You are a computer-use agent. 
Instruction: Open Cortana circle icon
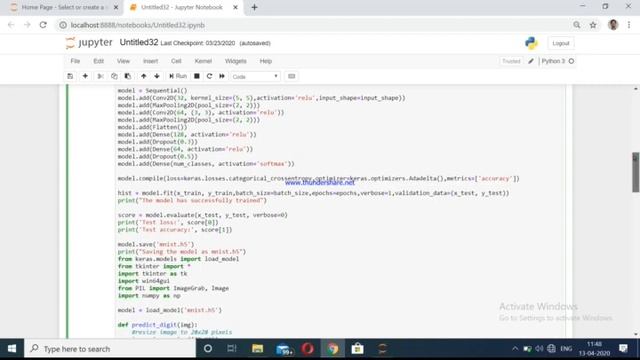click(x=208, y=349)
